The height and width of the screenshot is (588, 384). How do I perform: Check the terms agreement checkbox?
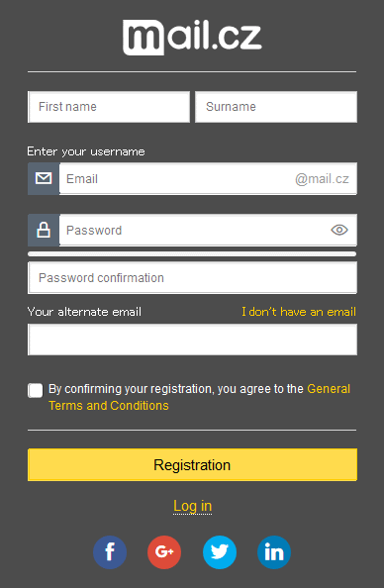tap(36, 390)
